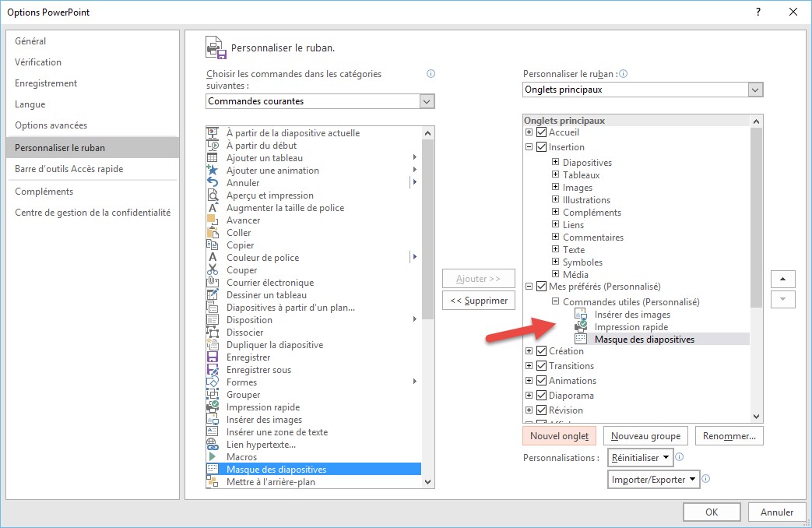
Task: Open the 'Enregistrement' section
Action: coord(93,83)
